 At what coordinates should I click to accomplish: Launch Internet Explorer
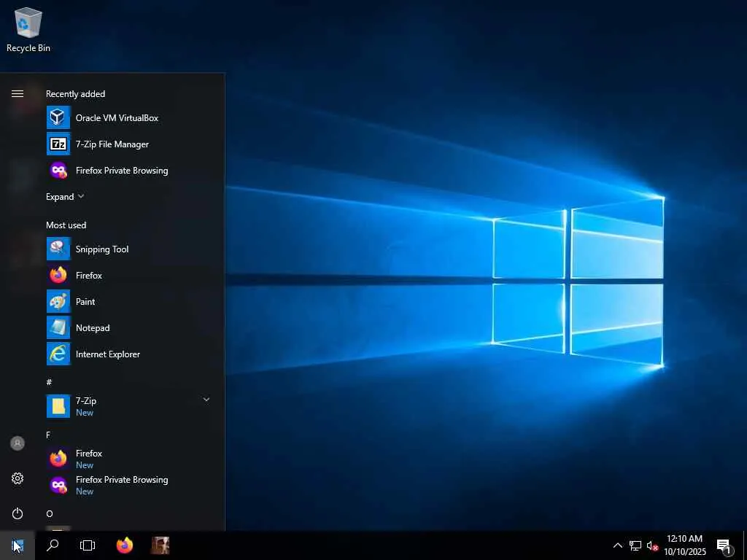[x=130, y=354]
